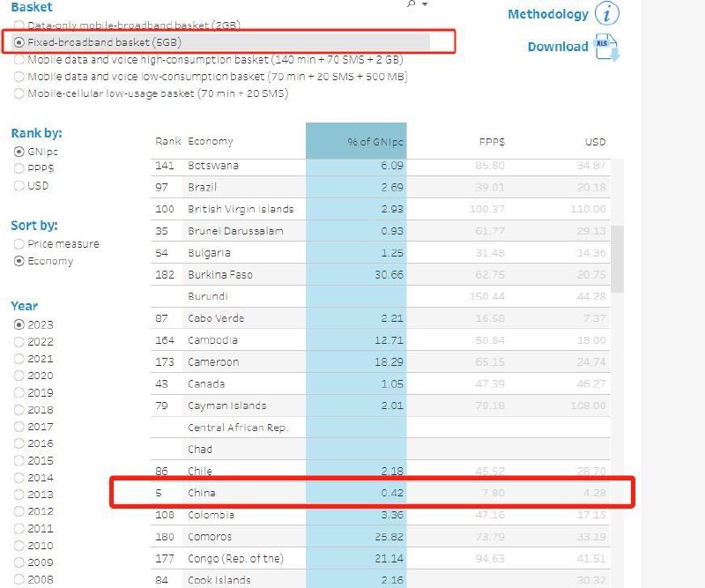This screenshot has width=705, height=588.
Task: Select Data-only mobile-broadband basket (2GB)
Action: (x=127, y=26)
